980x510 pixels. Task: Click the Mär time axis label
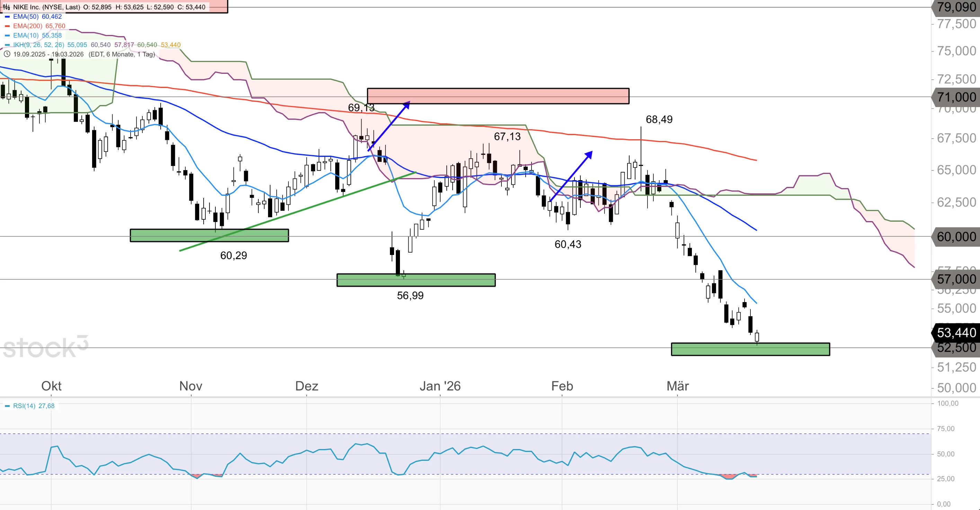[x=678, y=386]
